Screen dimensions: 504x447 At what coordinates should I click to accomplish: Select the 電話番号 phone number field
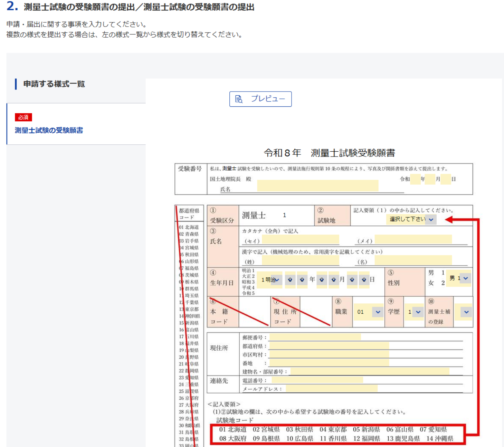coord(317,380)
